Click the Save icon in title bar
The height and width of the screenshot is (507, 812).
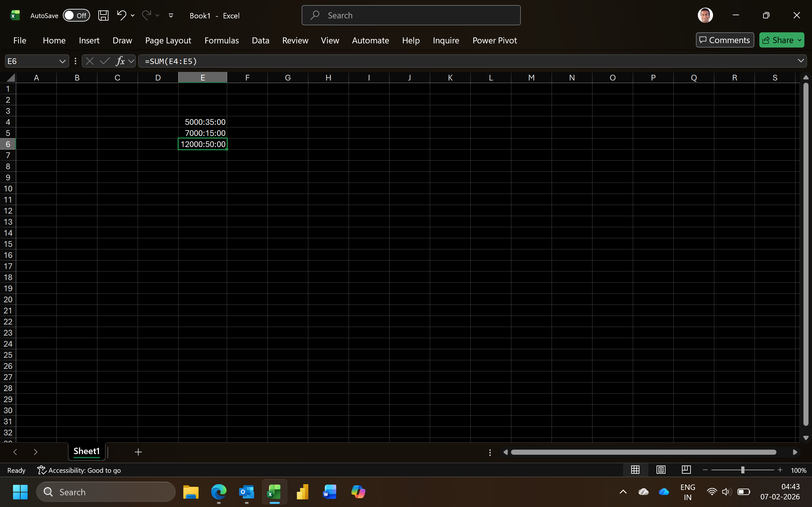click(103, 16)
